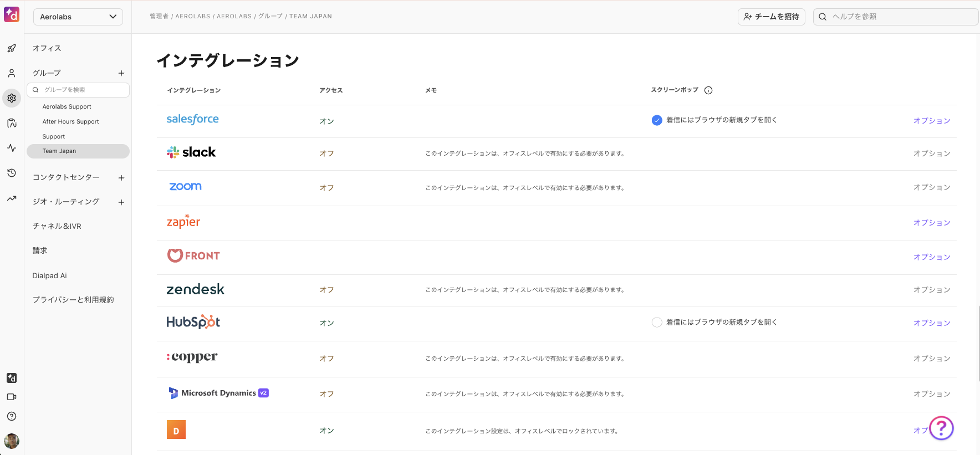Open the purple help question bubble
This screenshot has height=455, width=980.
click(941, 428)
